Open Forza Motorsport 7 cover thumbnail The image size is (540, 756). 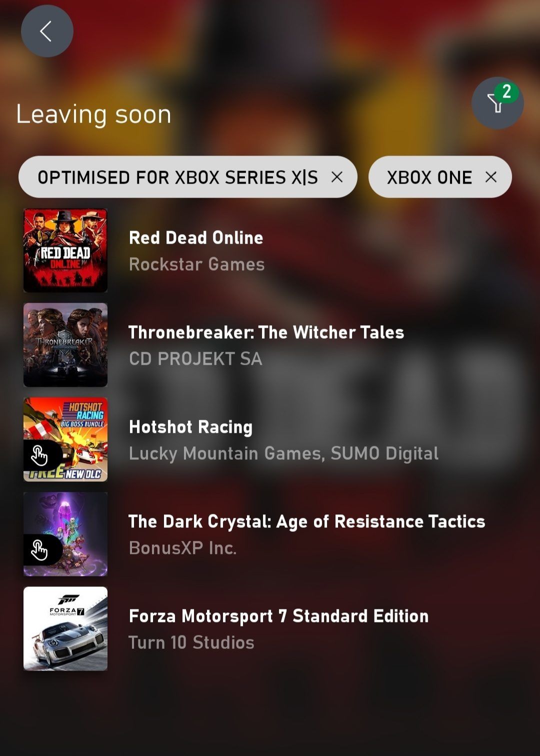pos(65,628)
